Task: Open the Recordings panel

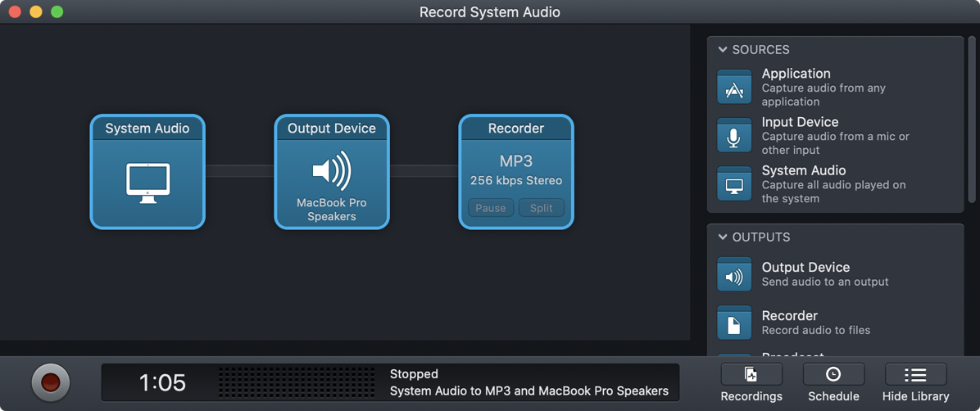Action: coord(751,375)
